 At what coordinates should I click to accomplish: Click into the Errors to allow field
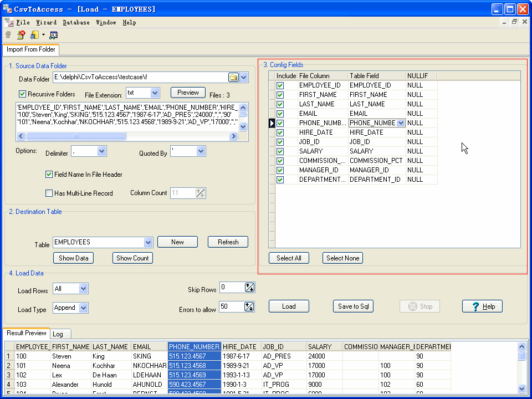(232, 306)
